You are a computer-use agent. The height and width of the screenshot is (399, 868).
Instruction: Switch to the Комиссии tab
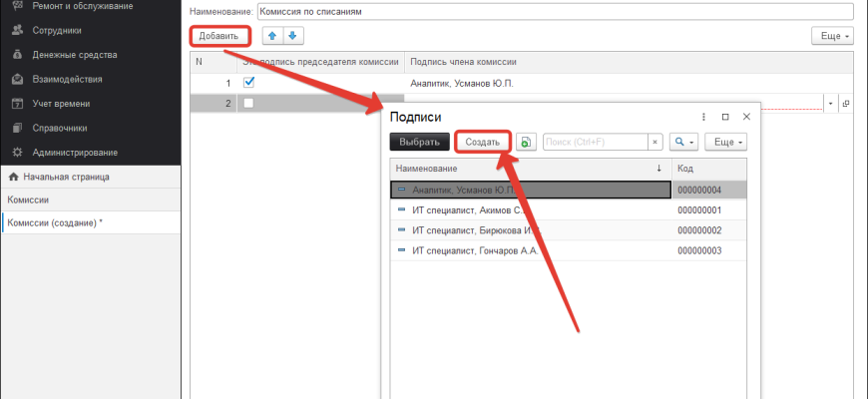click(x=29, y=199)
